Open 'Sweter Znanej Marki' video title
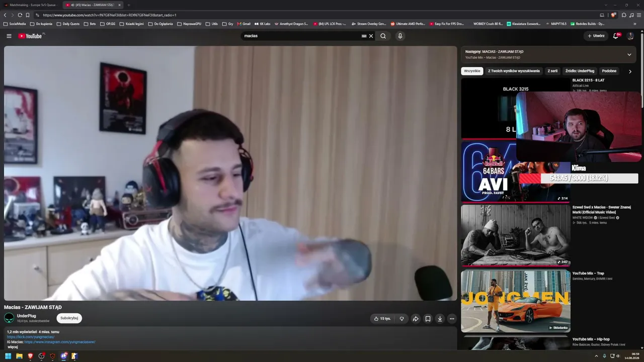 coord(601,210)
